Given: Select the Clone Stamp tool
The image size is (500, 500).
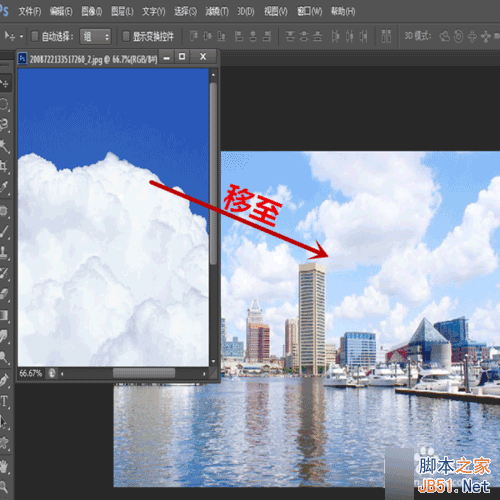Looking at the screenshot, I should [4, 252].
